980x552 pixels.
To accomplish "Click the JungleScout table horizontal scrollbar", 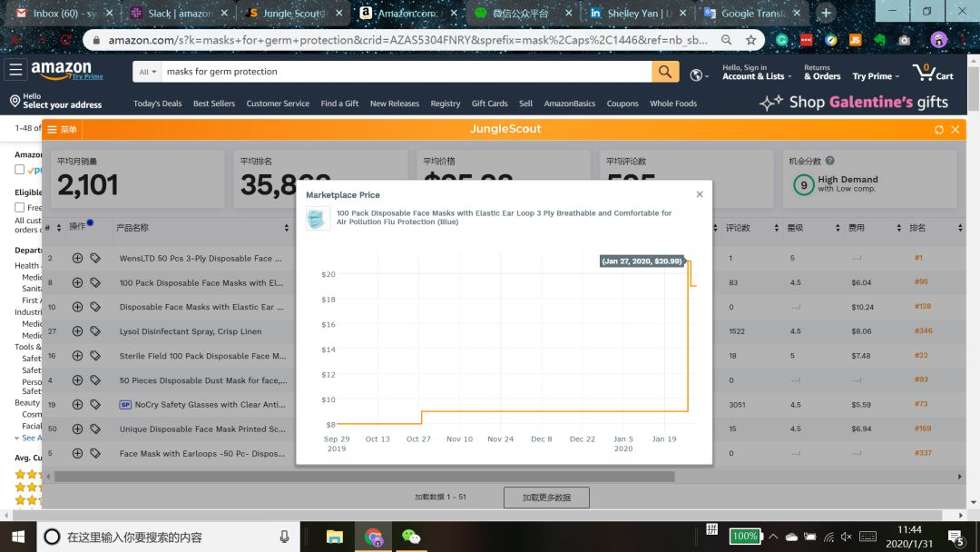I will [x=365, y=477].
